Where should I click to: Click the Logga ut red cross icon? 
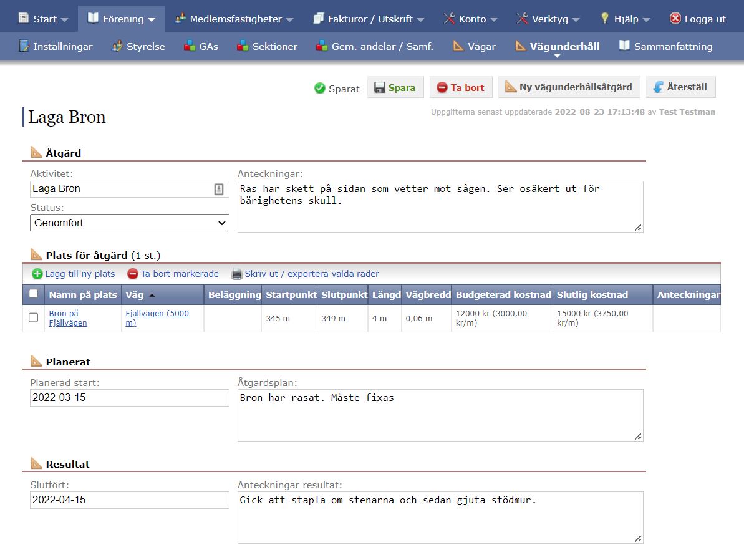coord(675,19)
